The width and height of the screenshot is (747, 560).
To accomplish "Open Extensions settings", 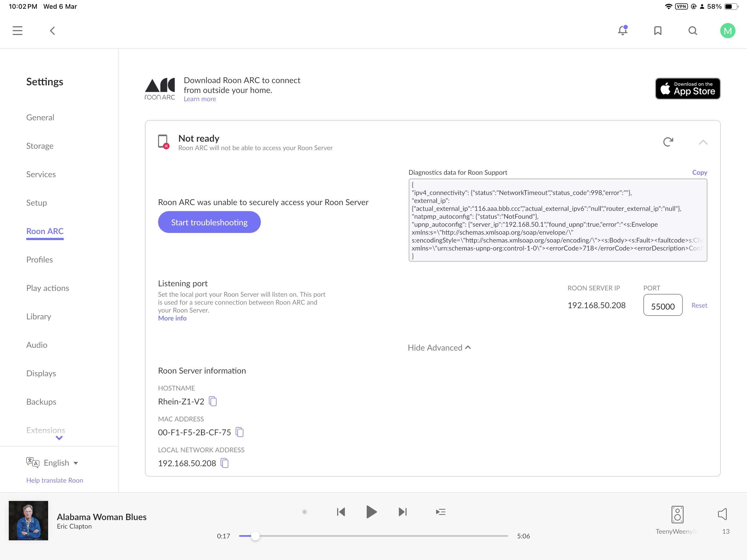I will [46, 430].
